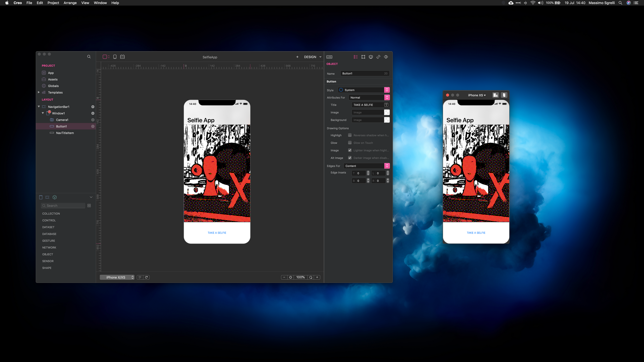Open the SENSOR object category

(48, 261)
